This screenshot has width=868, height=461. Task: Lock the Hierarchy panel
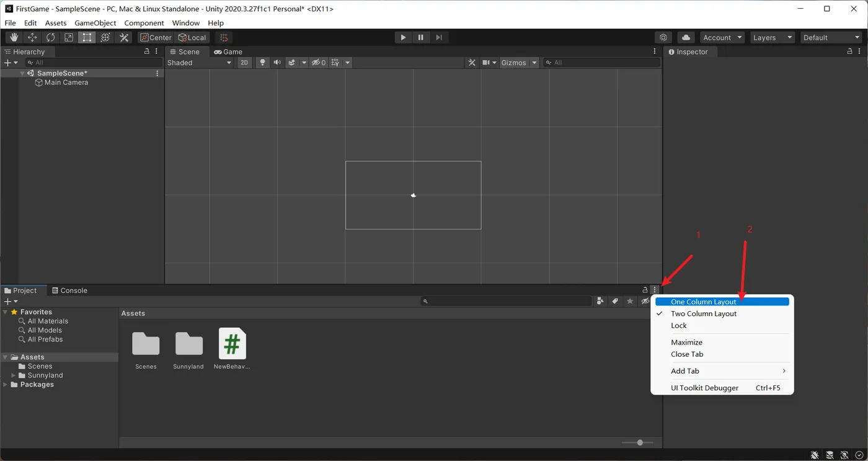(147, 51)
